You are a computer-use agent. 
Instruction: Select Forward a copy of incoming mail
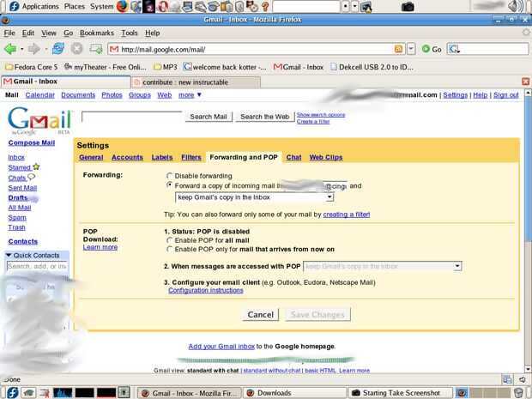[169, 185]
